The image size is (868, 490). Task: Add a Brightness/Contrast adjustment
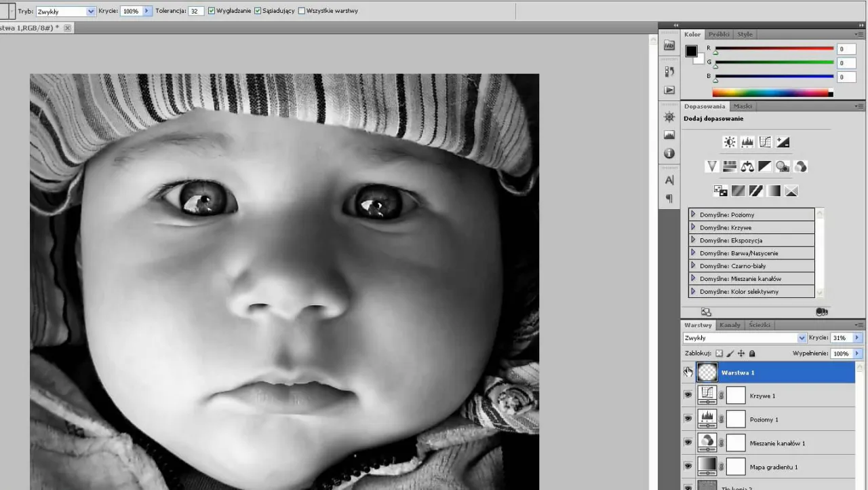point(730,143)
